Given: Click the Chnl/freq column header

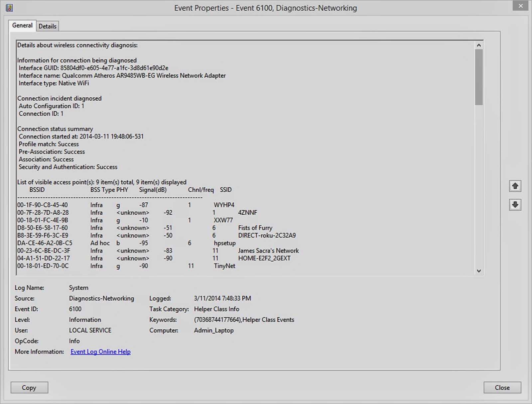Looking at the screenshot, I should pyautogui.click(x=201, y=190).
